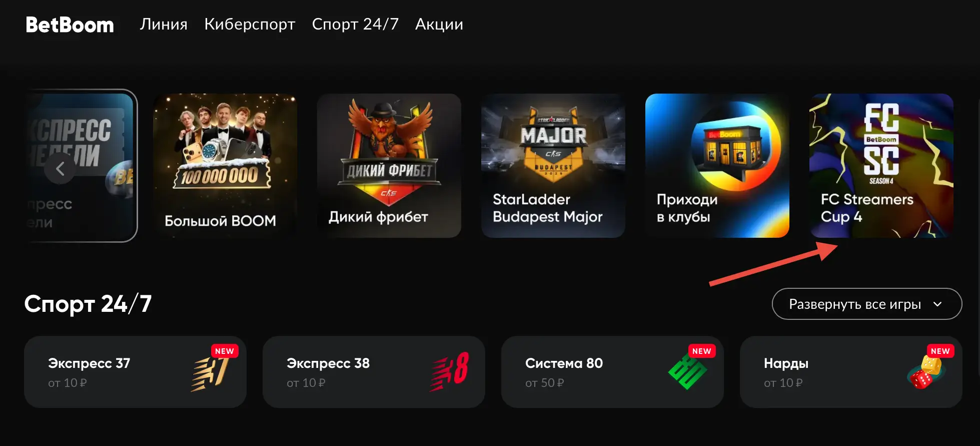Click the BetBoom logo
The height and width of the screenshot is (446, 980).
pos(70,25)
